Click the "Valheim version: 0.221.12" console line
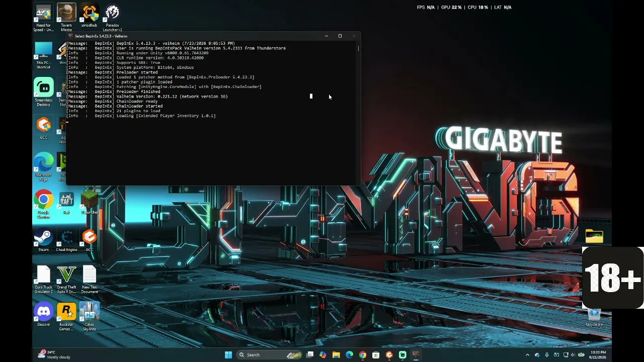 click(x=147, y=97)
